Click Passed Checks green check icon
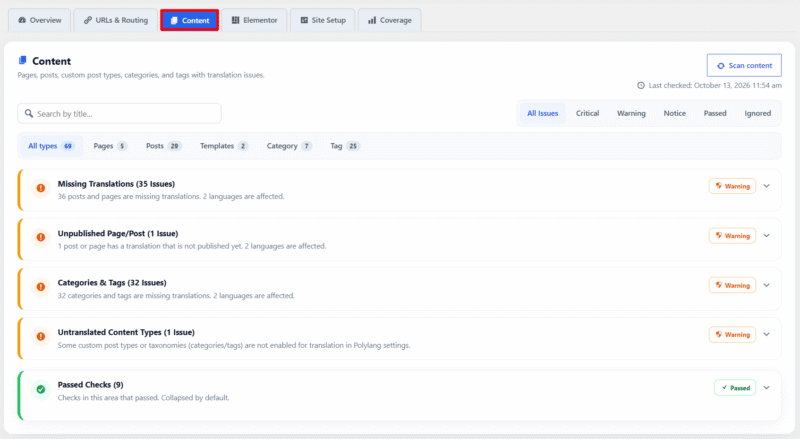 pyautogui.click(x=41, y=389)
